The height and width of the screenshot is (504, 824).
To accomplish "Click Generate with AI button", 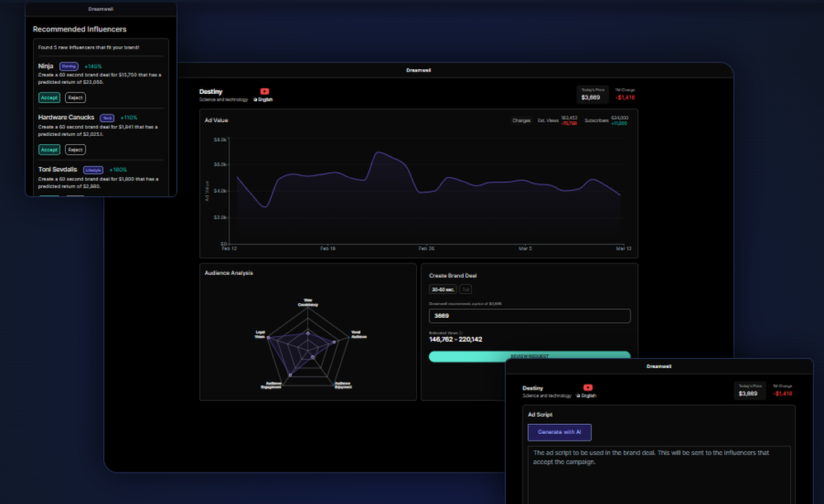I will 559,432.
